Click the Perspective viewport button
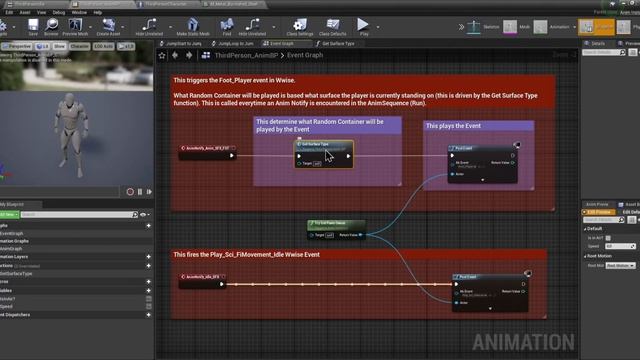 pos(17,46)
